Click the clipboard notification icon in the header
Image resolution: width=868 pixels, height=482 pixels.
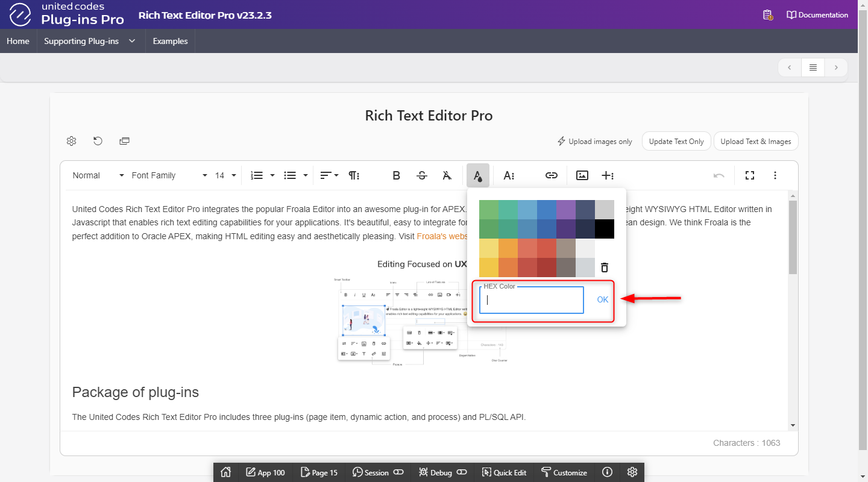tap(767, 15)
